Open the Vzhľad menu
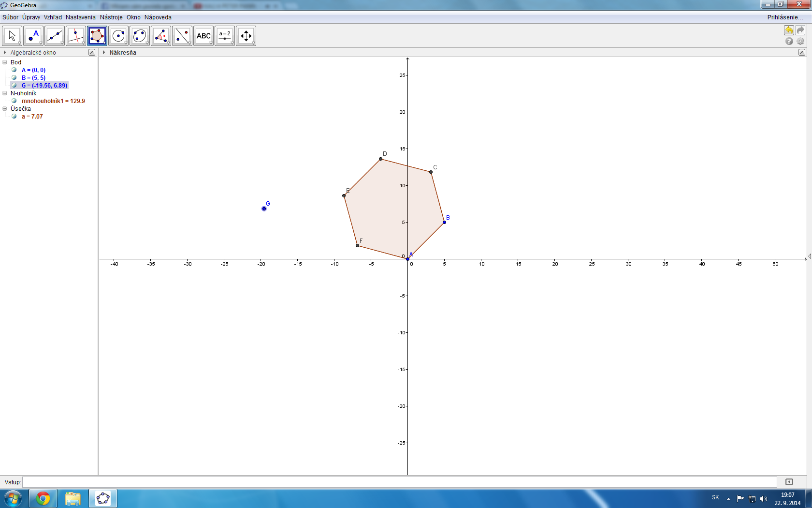The width and height of the screenshot is (812, 508). [x=53, y=17]
